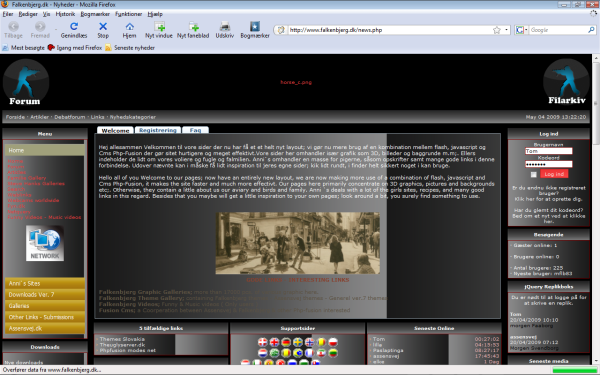Open search engine selector dropdown
600x375 pixels.
tap(521, 30)
